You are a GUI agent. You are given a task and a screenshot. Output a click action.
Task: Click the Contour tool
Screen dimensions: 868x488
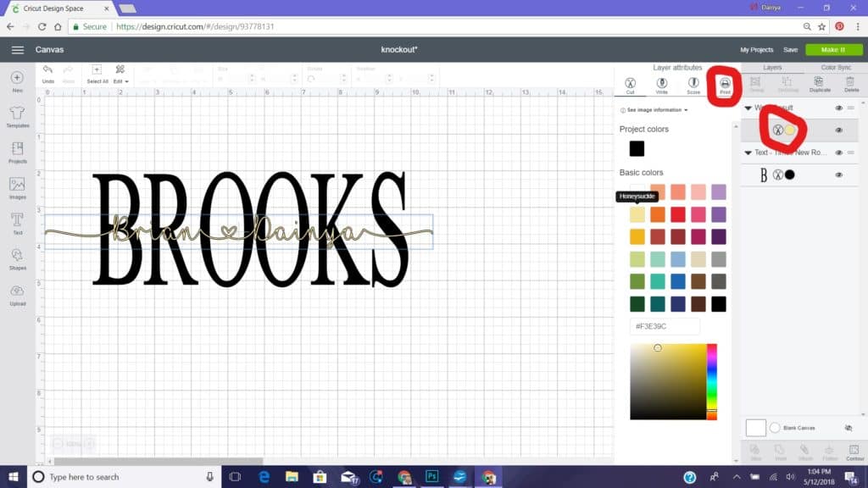[x=854, y=452]
